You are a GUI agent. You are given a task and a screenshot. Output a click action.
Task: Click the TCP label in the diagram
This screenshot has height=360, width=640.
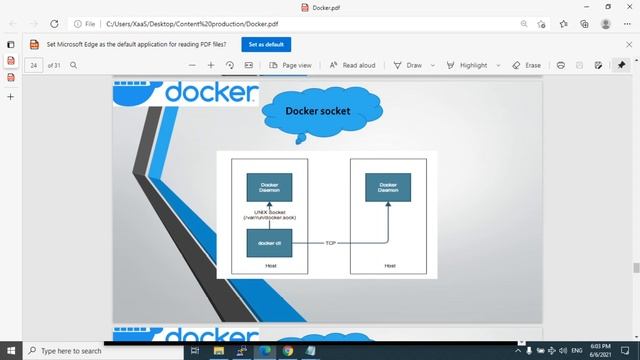(x=331, y=243)
